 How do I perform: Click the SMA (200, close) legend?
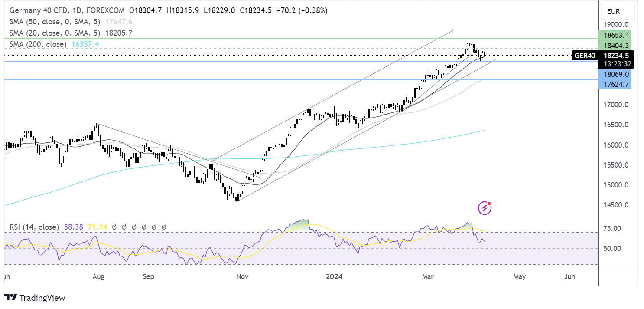[x=38, y=44]
